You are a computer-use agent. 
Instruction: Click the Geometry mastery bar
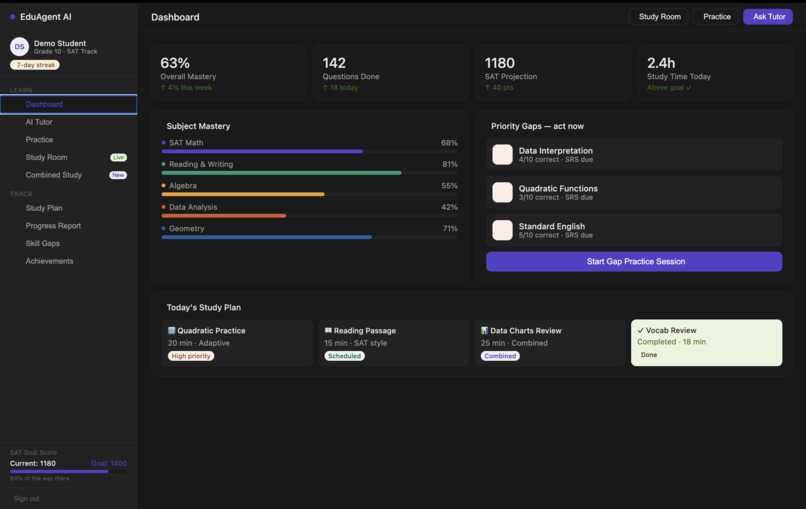309,238
